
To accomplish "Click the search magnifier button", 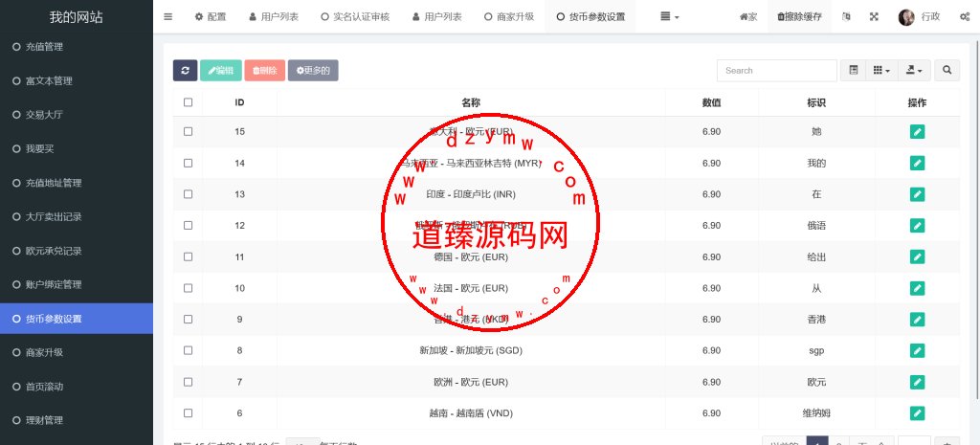I will point(947,71).
